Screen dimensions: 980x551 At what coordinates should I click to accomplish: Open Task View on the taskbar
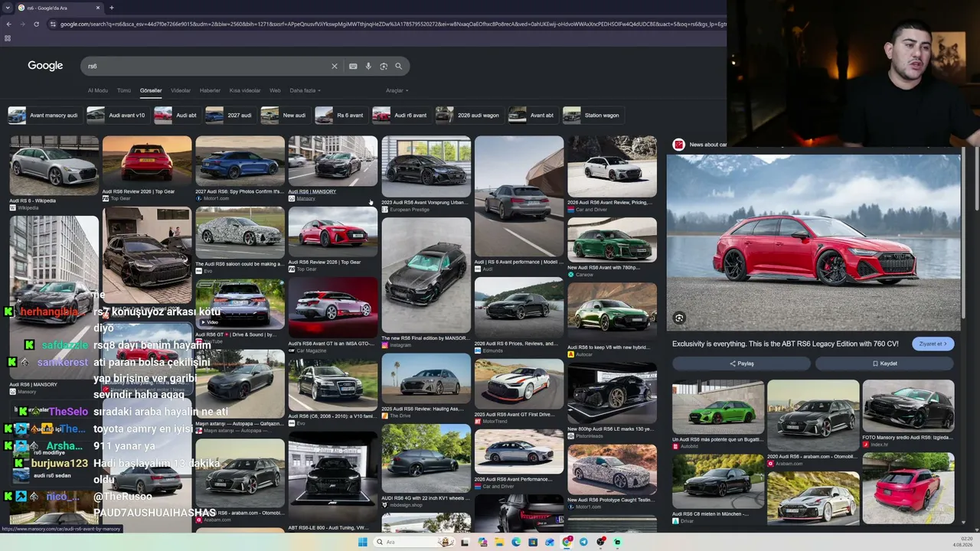click(x=465, y=542)
